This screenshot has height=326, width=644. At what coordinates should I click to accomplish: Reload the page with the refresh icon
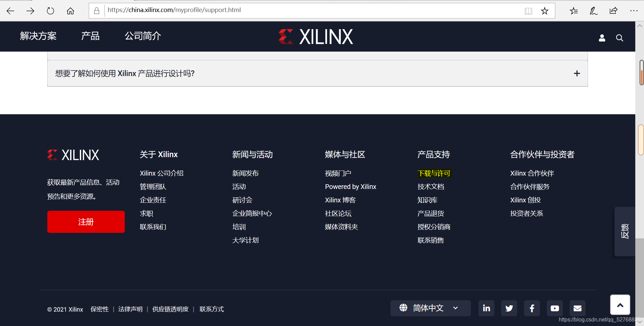(50, 11)
